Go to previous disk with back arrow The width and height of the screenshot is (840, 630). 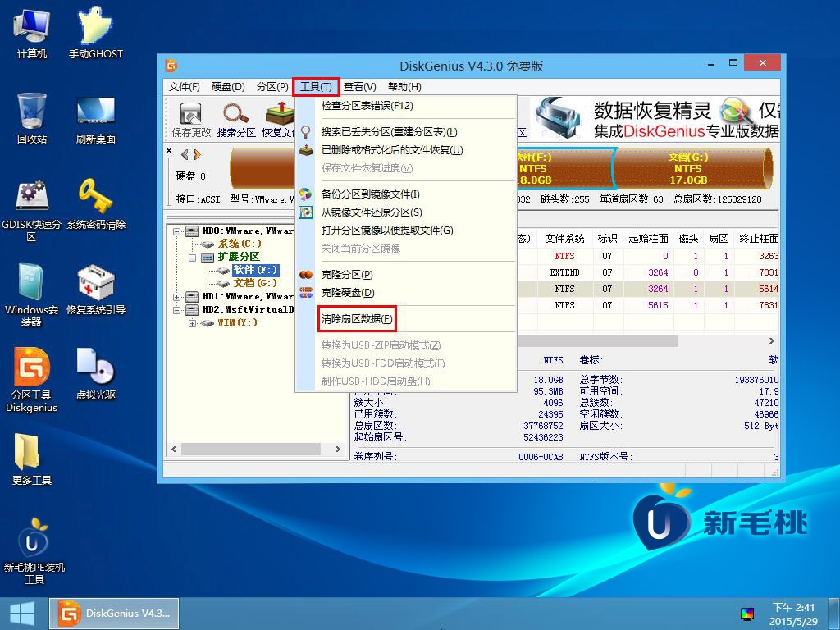[x=185, y=155]
